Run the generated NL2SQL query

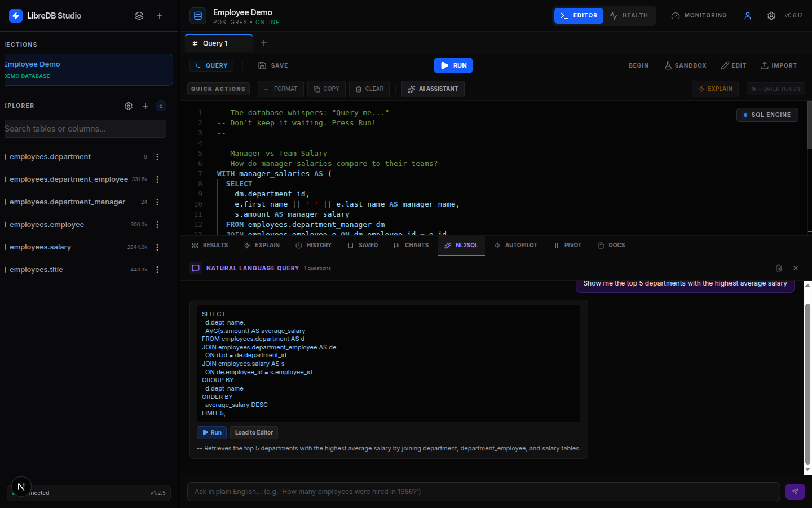(212, 432)
